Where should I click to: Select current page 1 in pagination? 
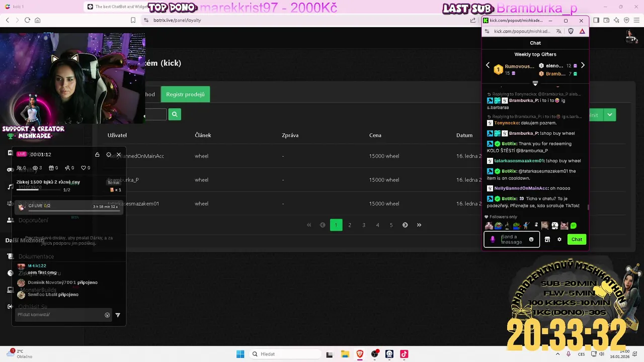click(x=336, y=225)
